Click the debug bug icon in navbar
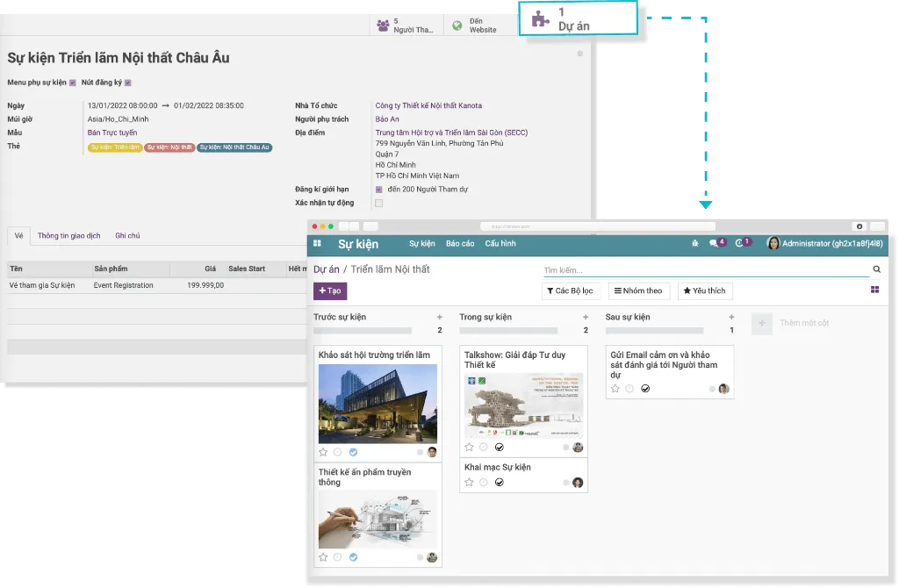Viewport: 899px width, 588px height. [695, 243]
